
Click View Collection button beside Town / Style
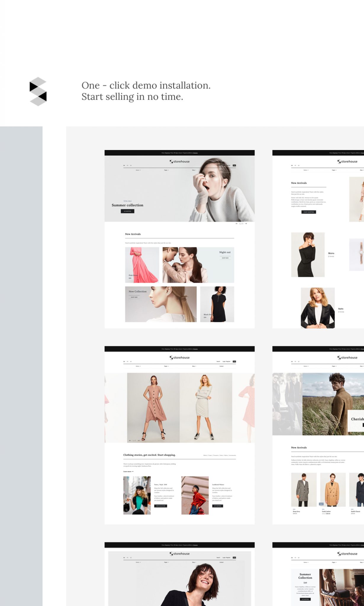tap(161, 506)
